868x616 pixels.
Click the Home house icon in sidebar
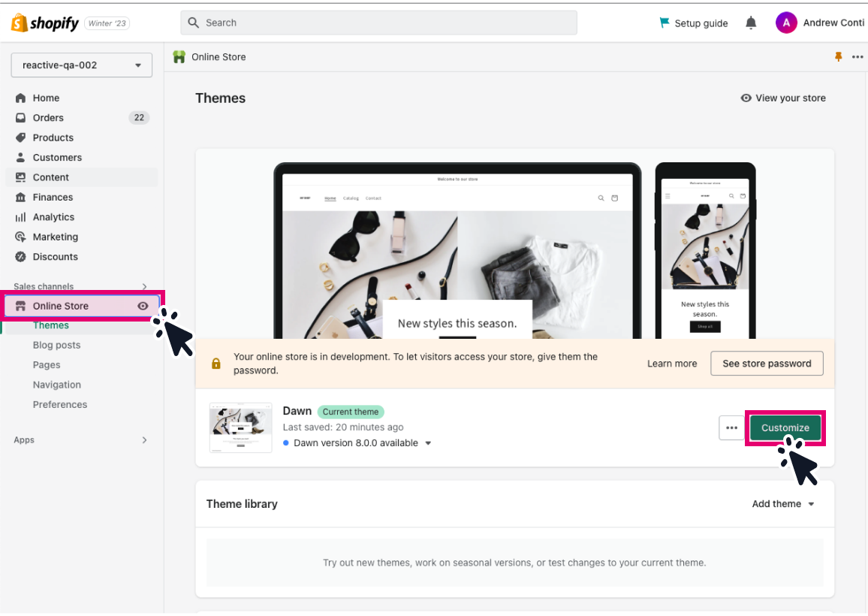[x=20, y=98]
